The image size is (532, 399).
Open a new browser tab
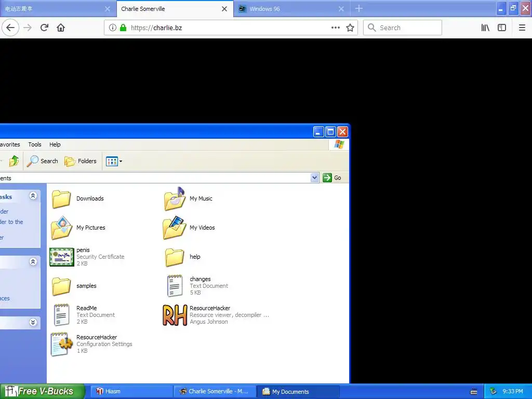point(359,9)
